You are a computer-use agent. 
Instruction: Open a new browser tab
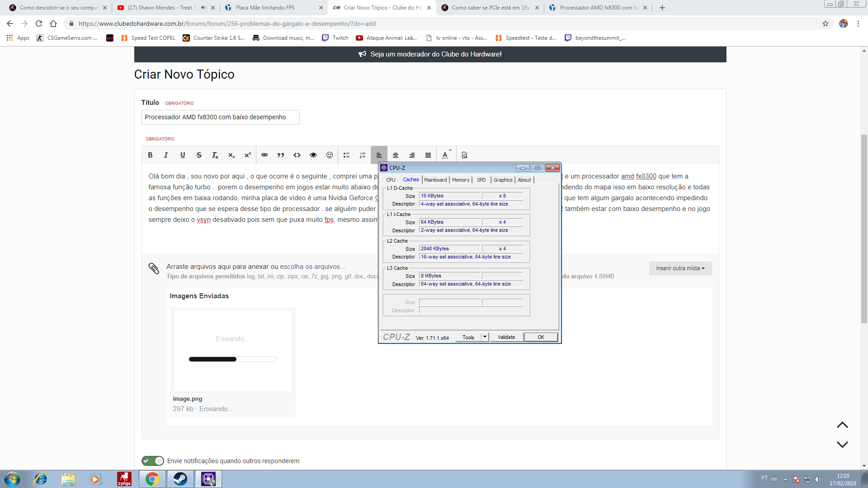click(x=662, y=8)
